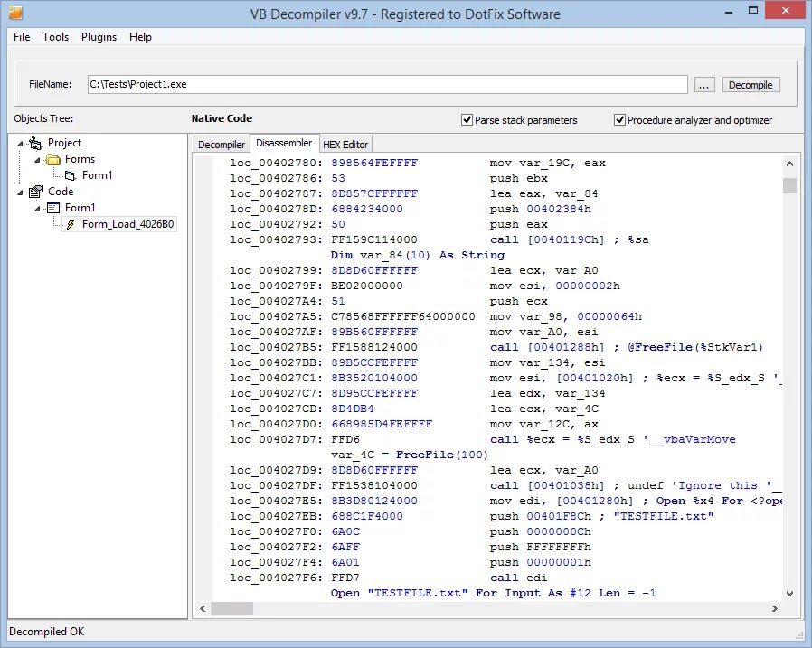Click the VB Decompiler app icon in title bar
The image size is (812, 648).
pos(15,13)
